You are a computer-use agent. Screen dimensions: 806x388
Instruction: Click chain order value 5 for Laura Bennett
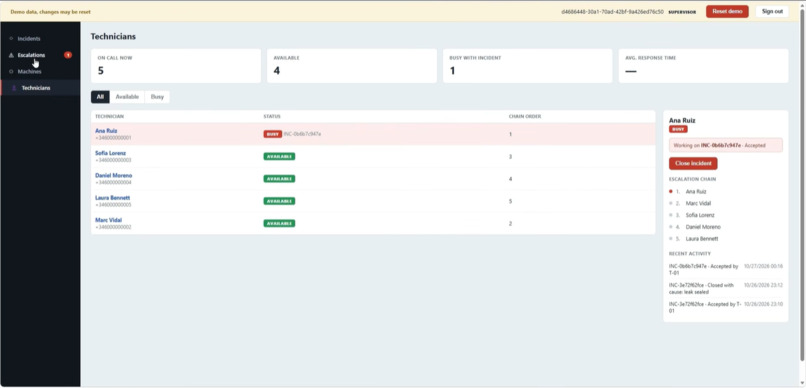pyautogui.click(x=510, y=201)
